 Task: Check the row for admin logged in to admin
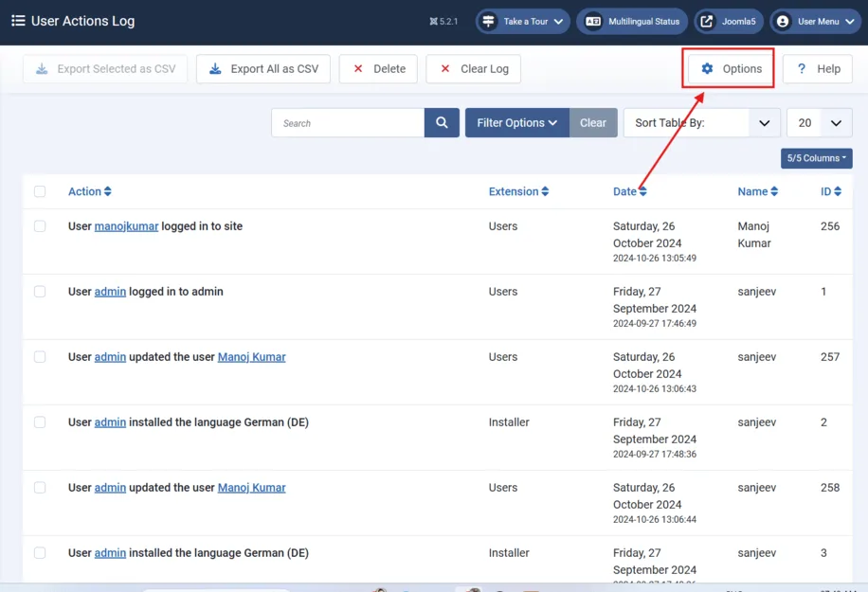pyautogui.click(x=40, y=292)
